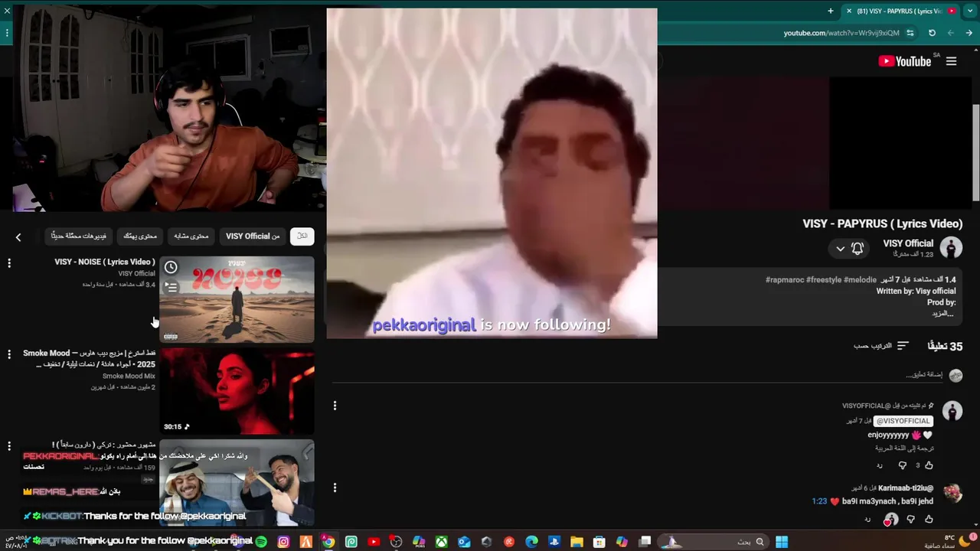Open the Smoke Mood mix thumbnail

click(237, 391)
